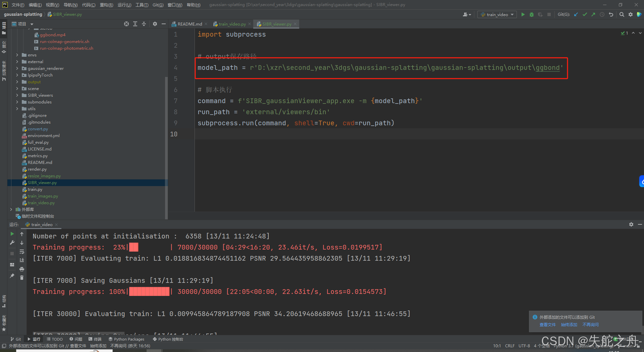Image resolution: width=644 pixels, height=352 pixels.
Task: Open the Git tool window tab
Action: pyautogui.click(x=15, y=339)
